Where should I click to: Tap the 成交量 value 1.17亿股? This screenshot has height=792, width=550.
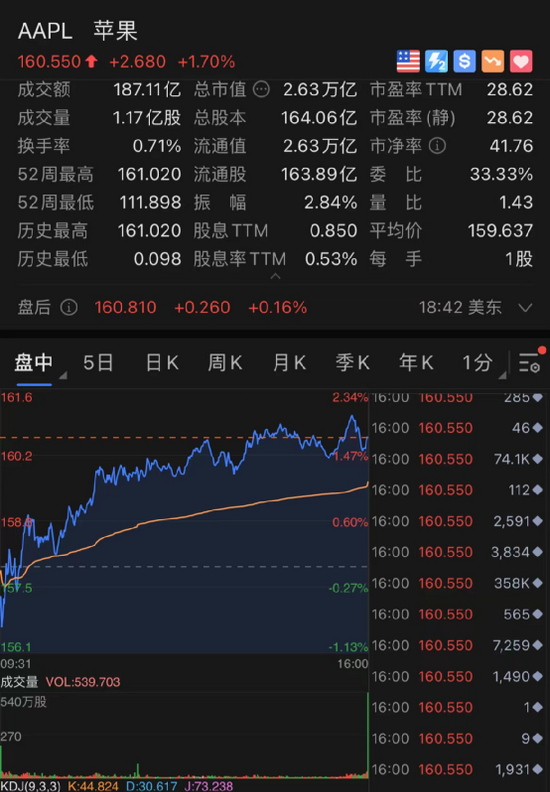[146, 118]
